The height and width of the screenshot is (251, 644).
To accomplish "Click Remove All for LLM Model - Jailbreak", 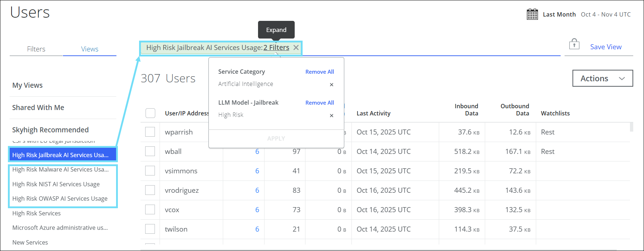I will (x=319, y=102).
